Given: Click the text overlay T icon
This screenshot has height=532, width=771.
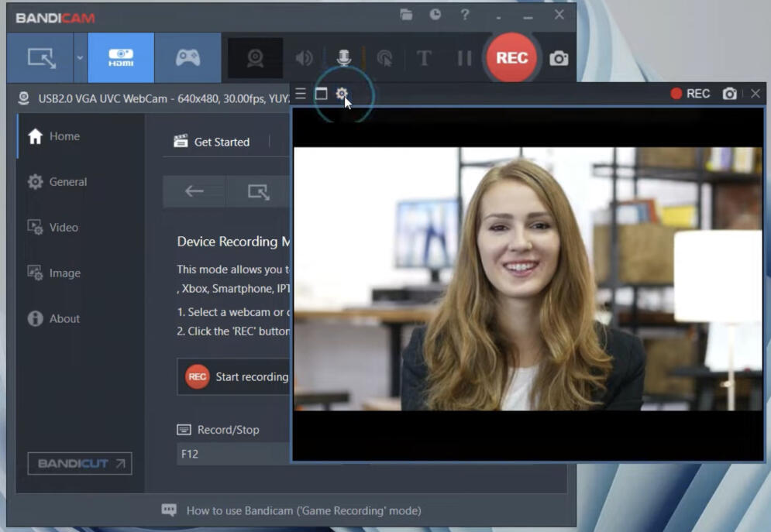Looking at the screenshot, I should (x=424, y=58).
